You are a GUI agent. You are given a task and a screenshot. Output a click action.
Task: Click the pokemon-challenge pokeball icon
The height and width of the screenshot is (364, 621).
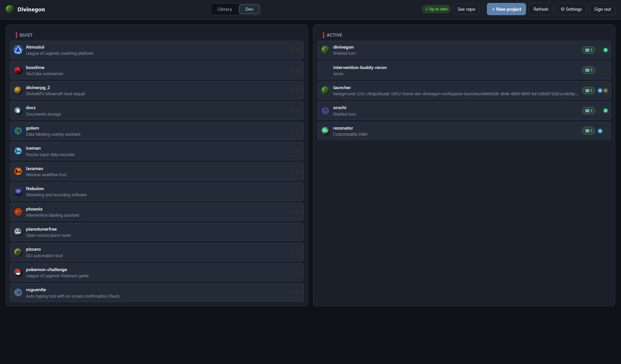pyautogui.click(x=18, y=272)
